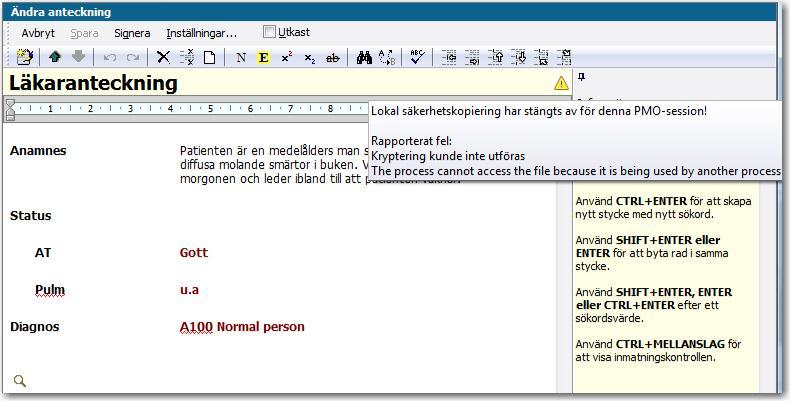Run the ABC spell check

[x=417, y=57]
